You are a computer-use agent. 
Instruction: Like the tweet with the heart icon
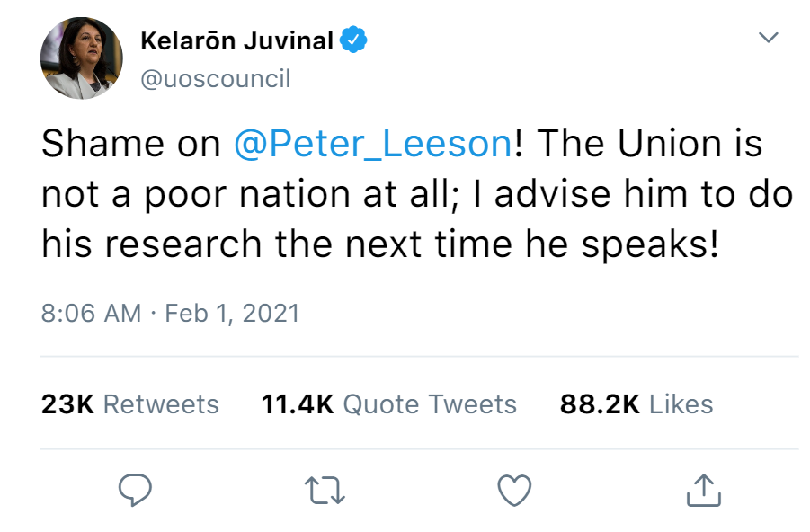coord(514,490)
